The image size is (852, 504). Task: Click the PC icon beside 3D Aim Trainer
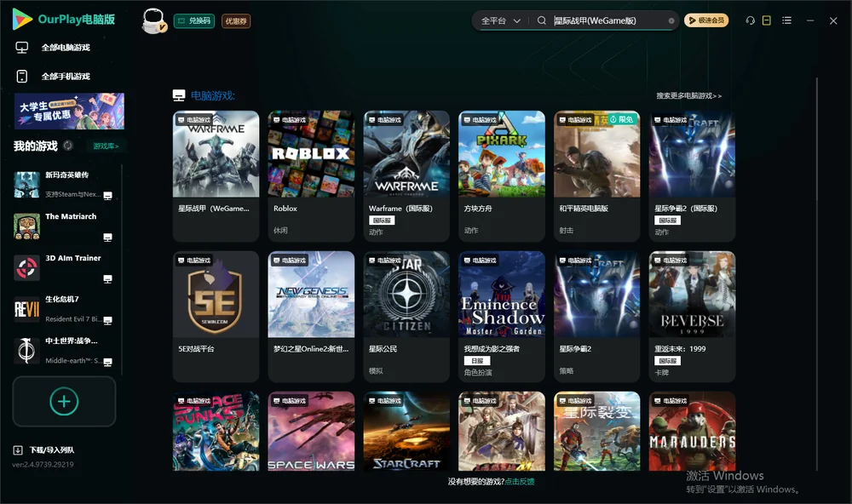[x=107, y=279]
